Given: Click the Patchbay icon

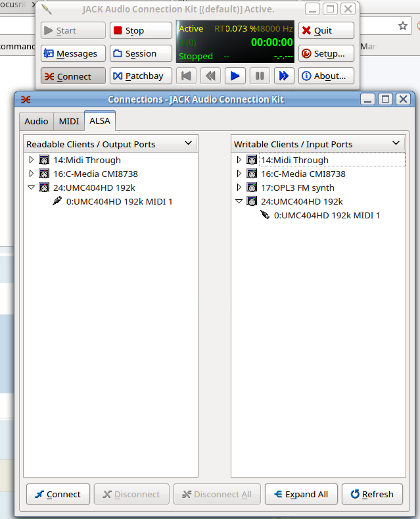Looking at the screenshot, I should click(118, 76).
